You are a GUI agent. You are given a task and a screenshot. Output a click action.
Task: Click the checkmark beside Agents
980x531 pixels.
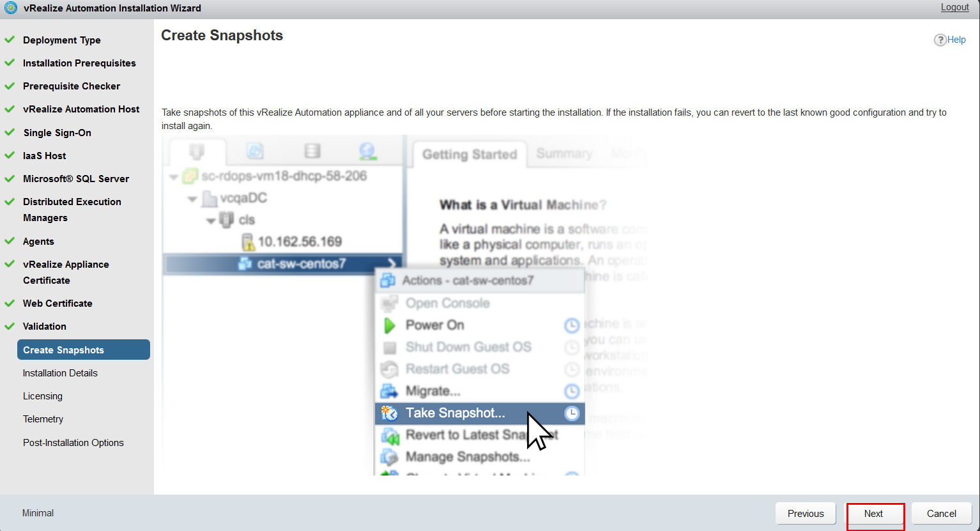[x=10, y=241]
